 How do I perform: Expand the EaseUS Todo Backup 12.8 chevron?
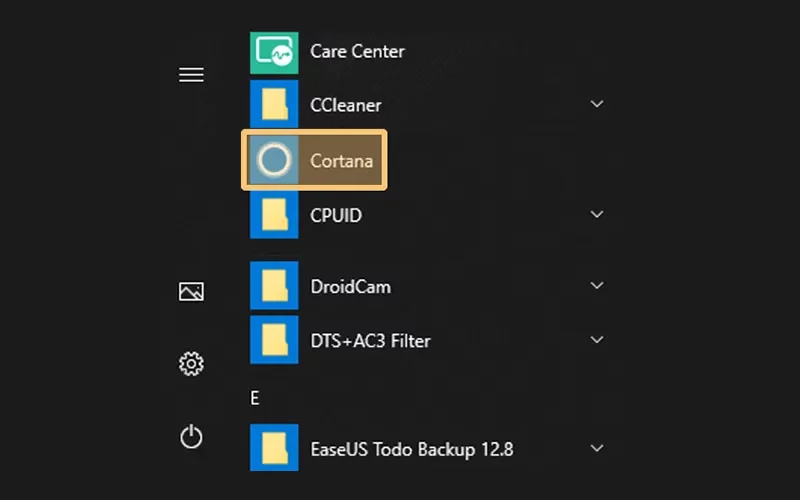pos(597,448)
